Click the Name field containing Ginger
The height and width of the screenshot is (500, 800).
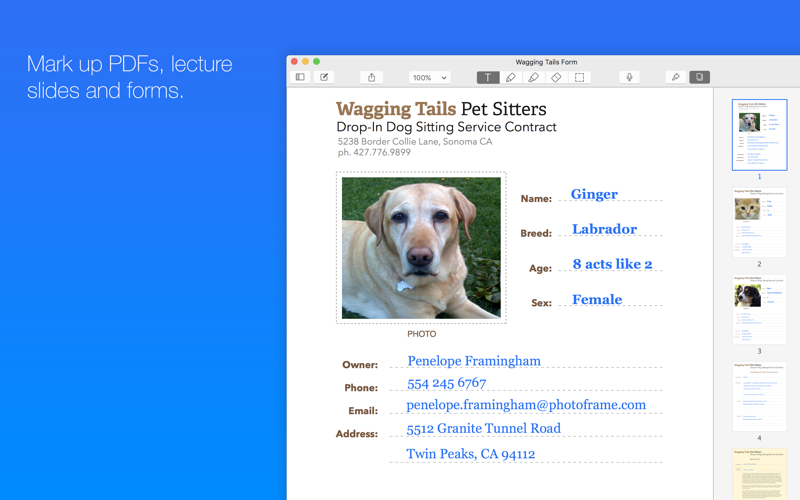tap(594, 195)
